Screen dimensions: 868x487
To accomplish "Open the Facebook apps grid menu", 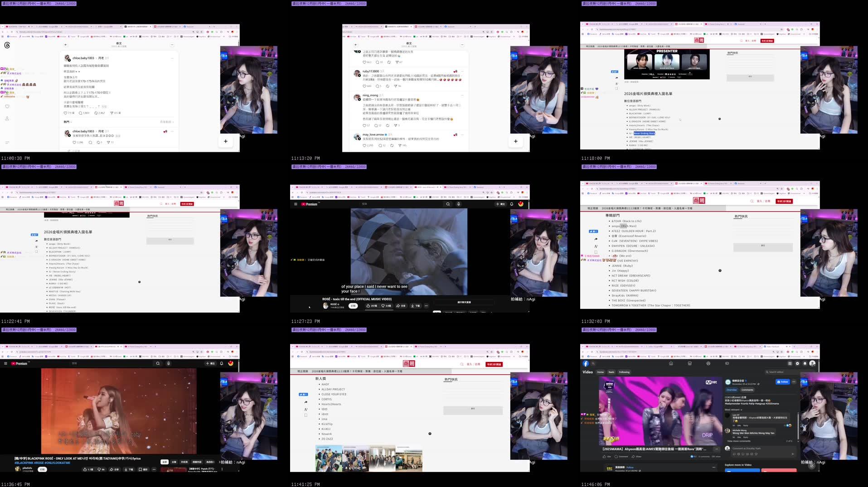I will click(790, 363).
